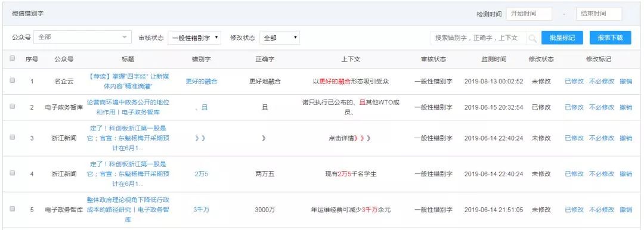Image resolution: width=644 pixels, height=230 pixels.
Task: Click 撤销 for row 1 名企云
Action: pos(626,81)
